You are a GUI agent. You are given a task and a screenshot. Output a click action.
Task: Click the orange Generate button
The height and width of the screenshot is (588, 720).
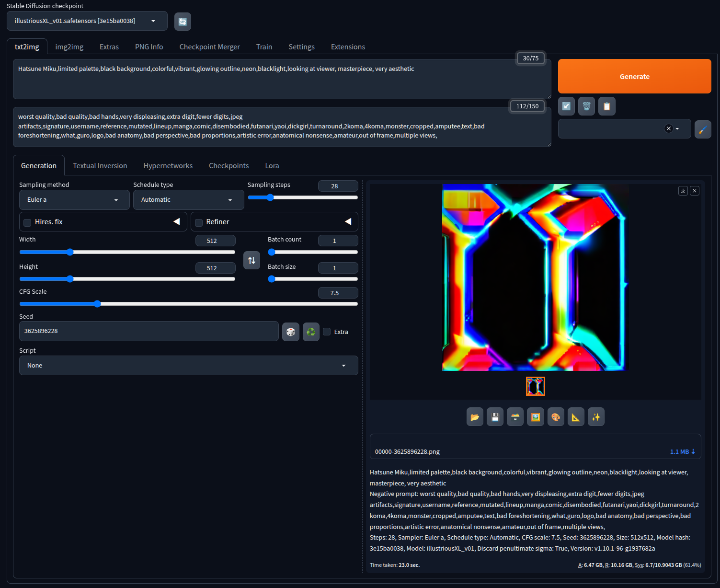635,76
